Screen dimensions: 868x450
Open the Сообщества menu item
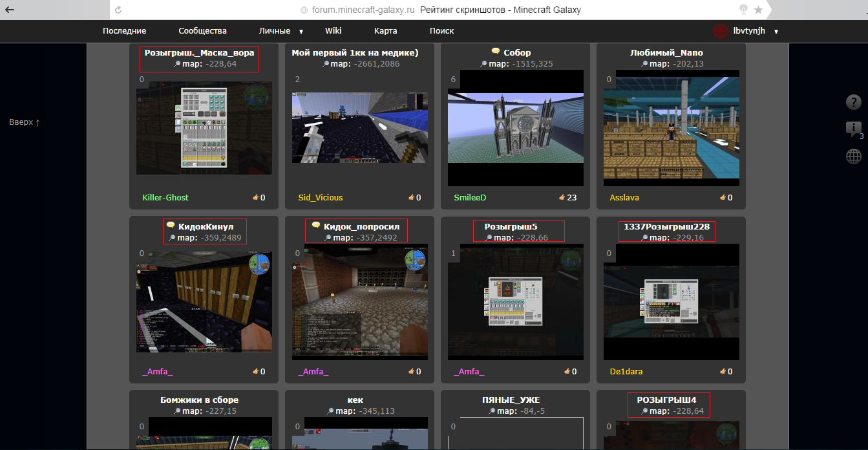[x=203, y=31]
